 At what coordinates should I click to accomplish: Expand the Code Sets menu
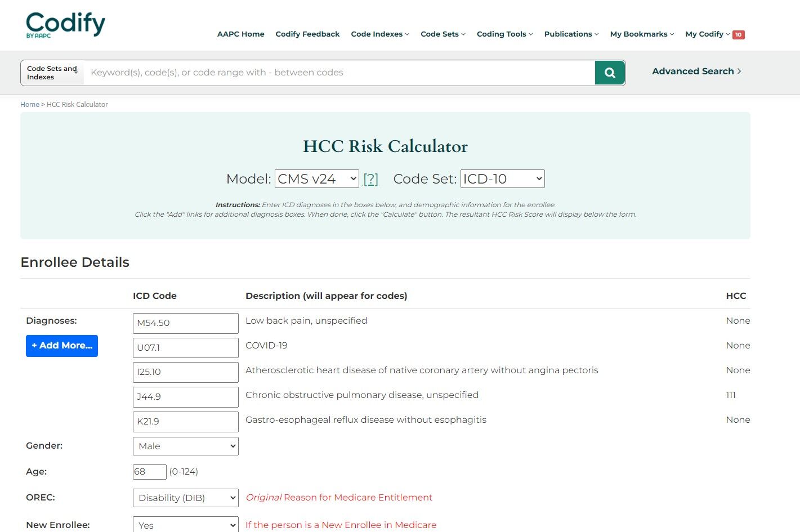(443, 34)
